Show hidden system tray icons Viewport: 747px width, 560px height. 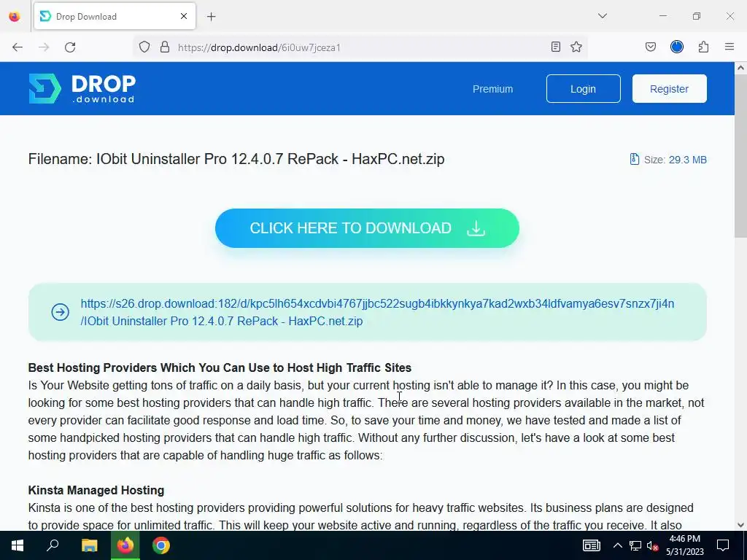coord(617,545)
